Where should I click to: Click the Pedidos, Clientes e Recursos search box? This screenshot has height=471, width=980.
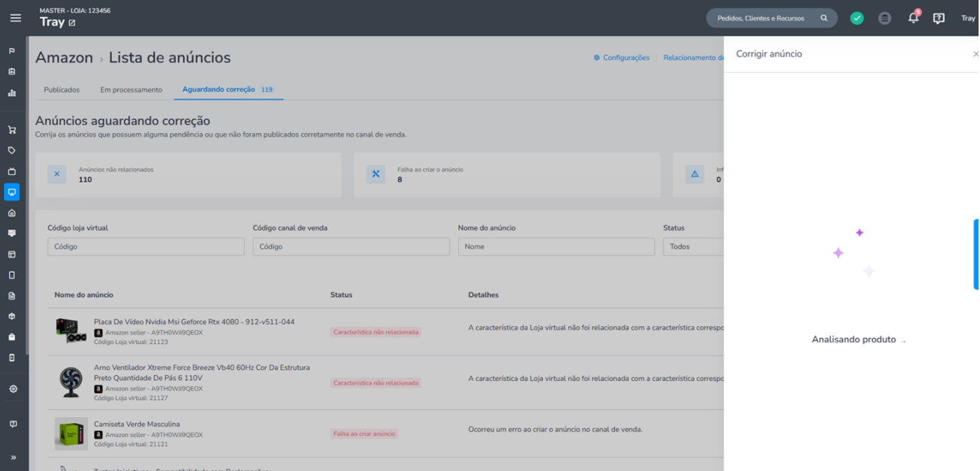point(771,18)
